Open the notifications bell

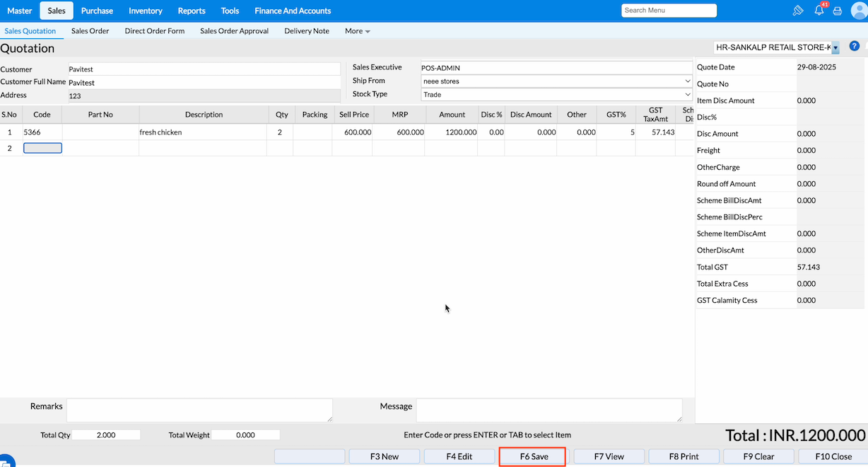click(819, 11)
